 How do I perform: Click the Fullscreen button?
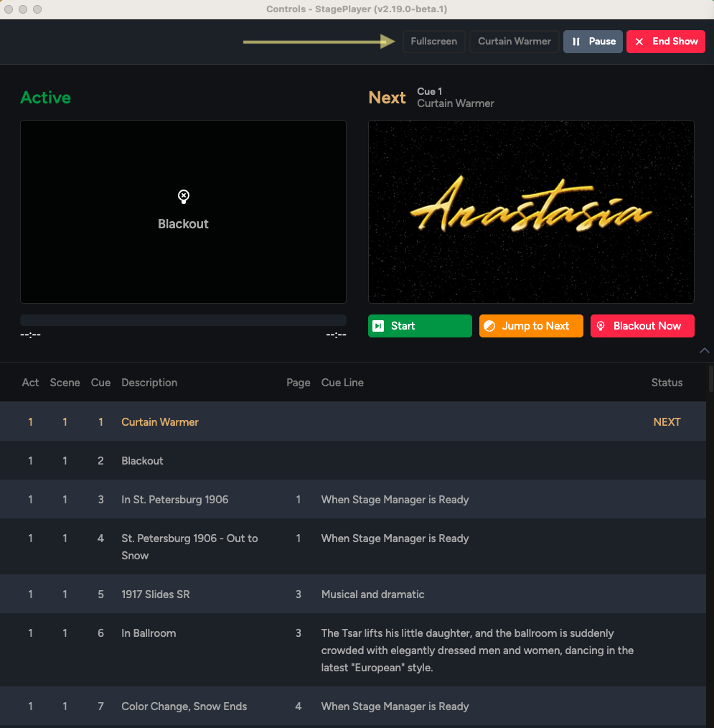click(x=433, y=42)
